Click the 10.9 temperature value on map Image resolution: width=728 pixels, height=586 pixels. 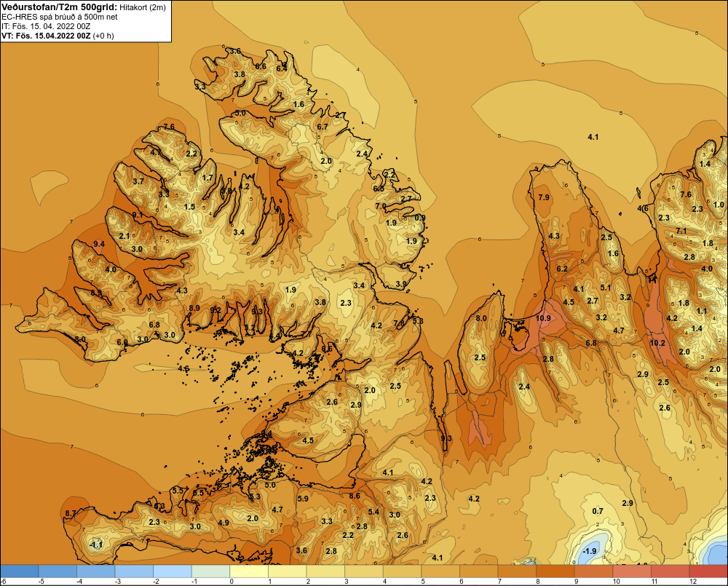(x=543, y=318)
